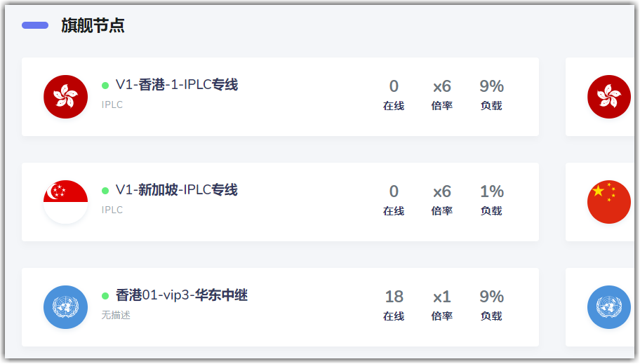Screen dimensions: 640x364
Task: Click the Singapore flag icon
Action: point(65,202)
